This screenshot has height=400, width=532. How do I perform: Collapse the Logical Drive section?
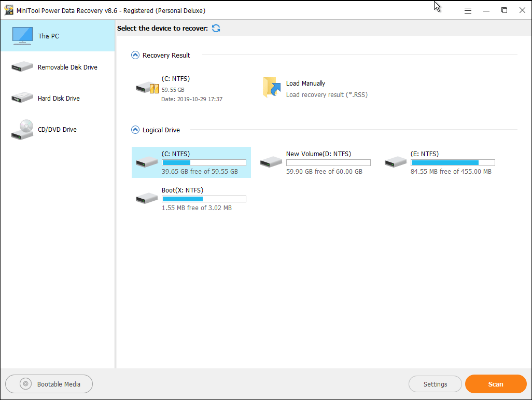(x=135, y=130)
